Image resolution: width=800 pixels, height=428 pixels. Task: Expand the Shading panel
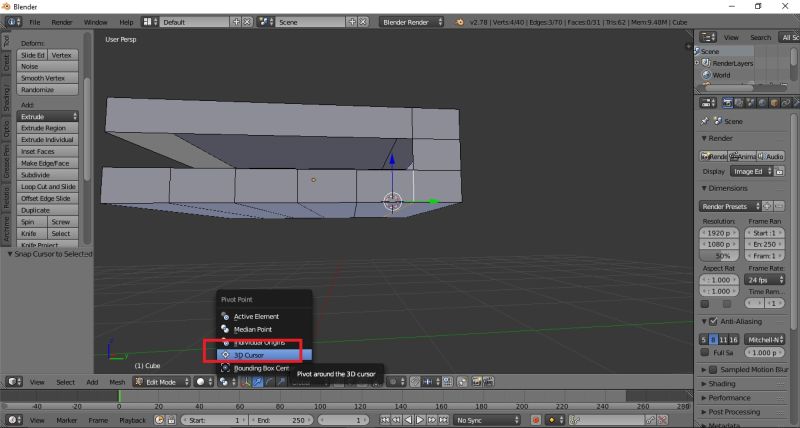click(704, 384)
